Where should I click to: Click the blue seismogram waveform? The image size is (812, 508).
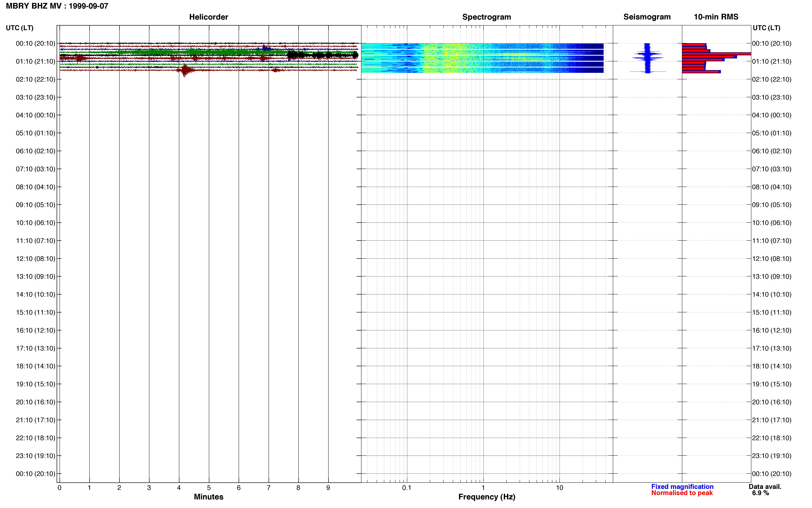tap(647, 58)
